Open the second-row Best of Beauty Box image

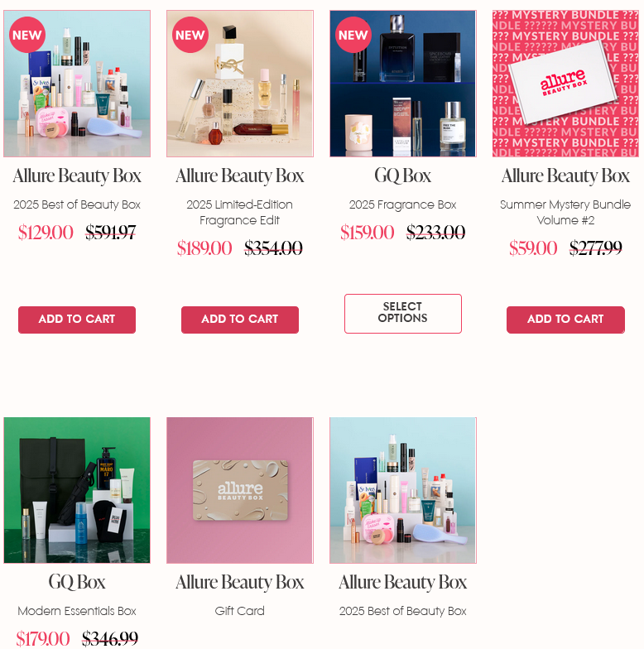click(x=402, y=490)
